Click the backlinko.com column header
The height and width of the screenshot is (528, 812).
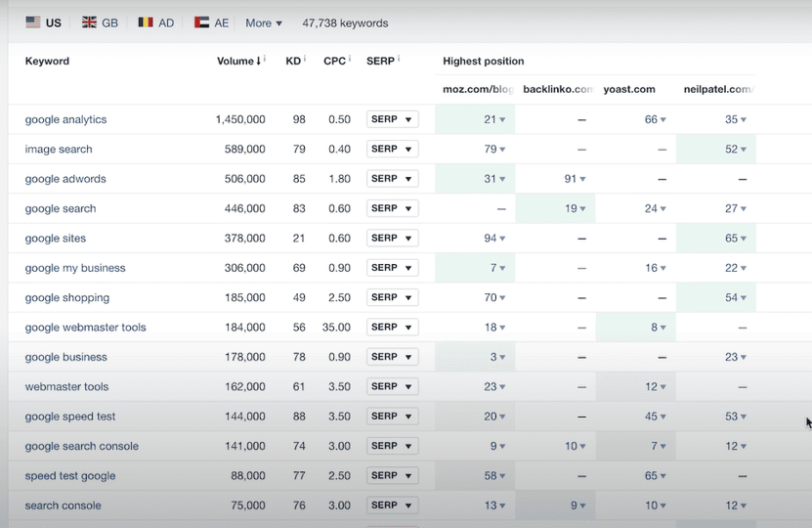[558, 89]
